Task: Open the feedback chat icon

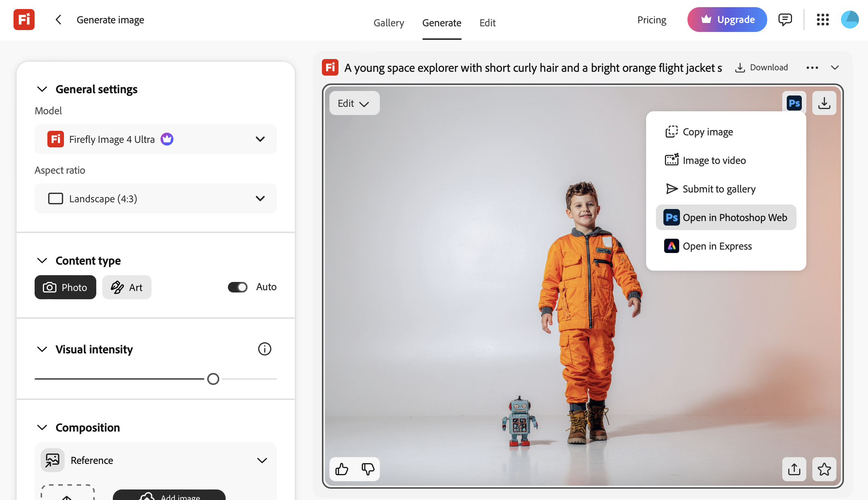Action: (x=785, y=20)
